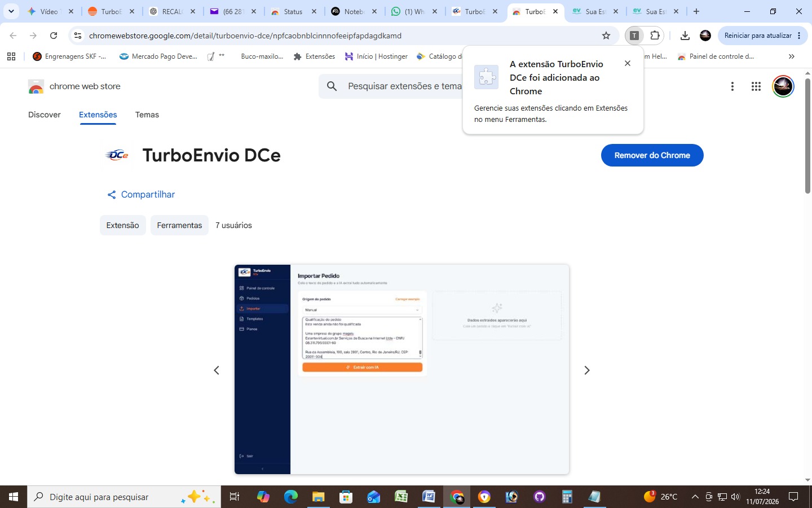Open the Windows notification center
The width and height of the screenshot is (812, 508).
click(x=793, y=497)
